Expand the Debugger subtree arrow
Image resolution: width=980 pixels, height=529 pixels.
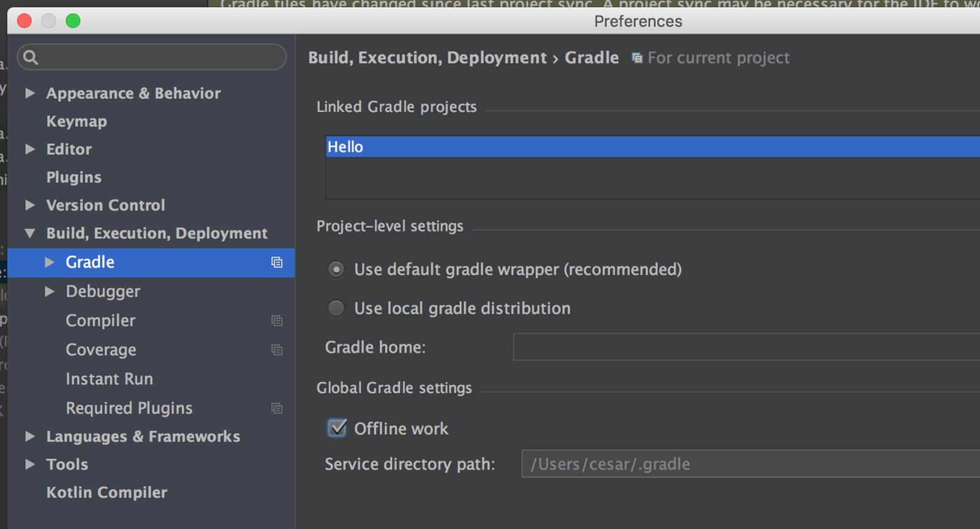point(50,291)
